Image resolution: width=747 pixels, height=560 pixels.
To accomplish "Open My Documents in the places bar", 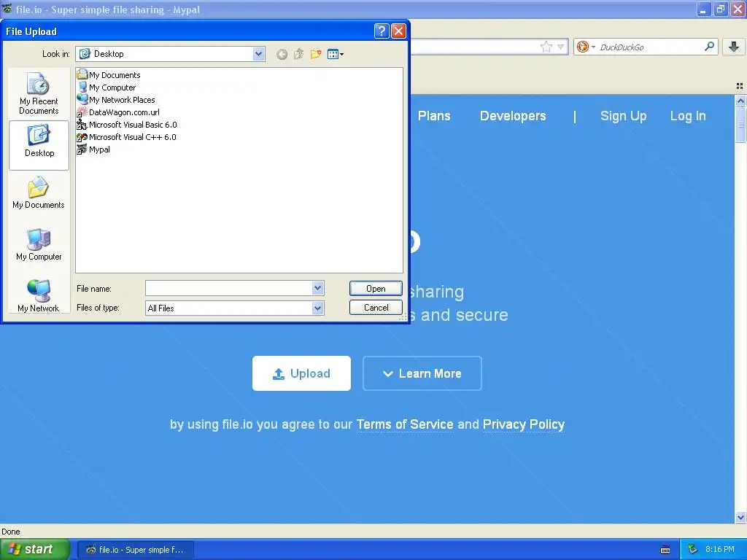I will click(x=39, y=193).
